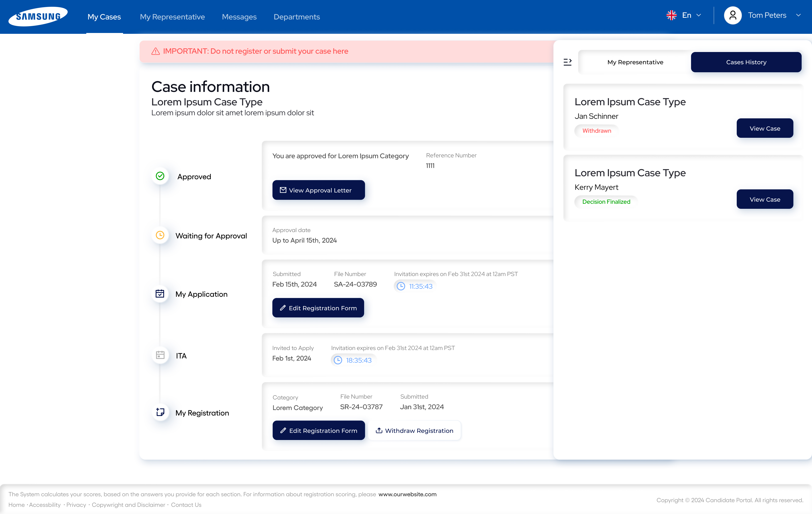The image size is (812, 514).
Task: Switch to My Representative panel tab
Action: tap(635, 62)
